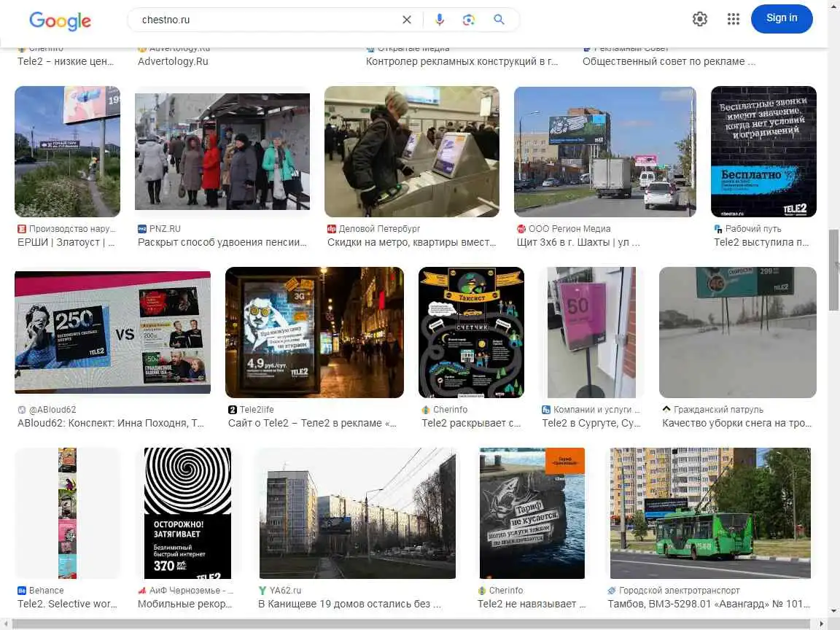Open ЕРШИ Златоуст billboard thumbnail
Image resolution: width=840 pixels, height=630 pixels.
(68, 152)
